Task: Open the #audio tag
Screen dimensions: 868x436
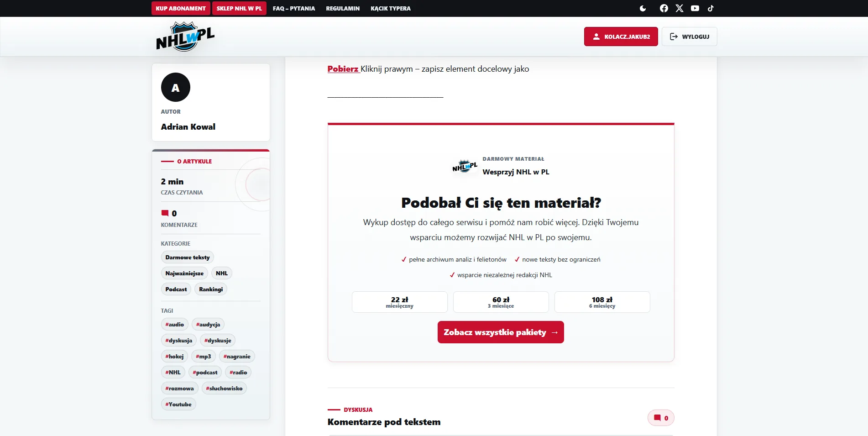Action: coord(175,325)
